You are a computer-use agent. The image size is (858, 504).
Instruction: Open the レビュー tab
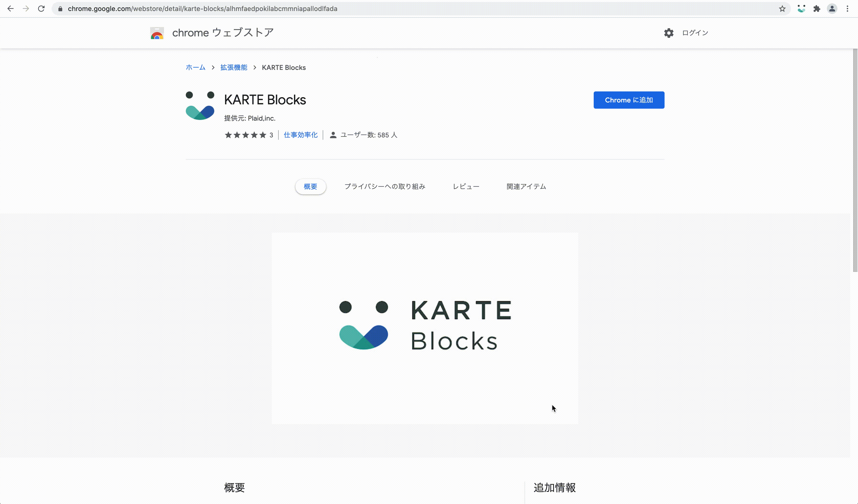coord(466,186)
